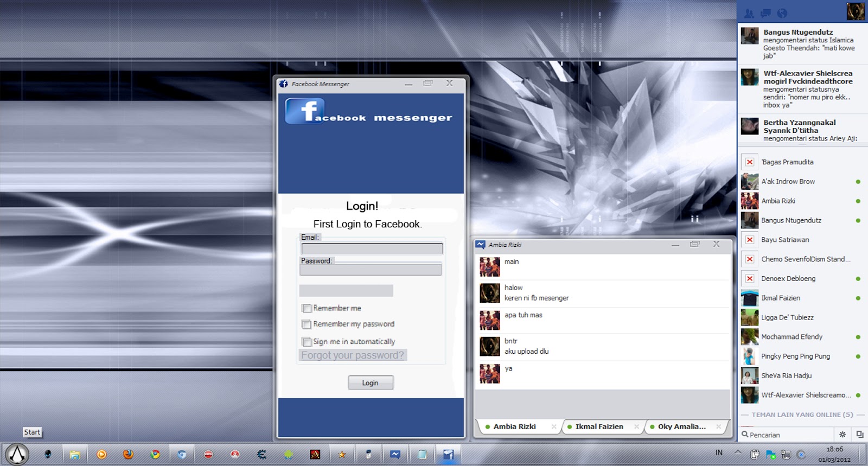Open the notepad icon on taskbar
Screen dimensions: 868x466
422,454
